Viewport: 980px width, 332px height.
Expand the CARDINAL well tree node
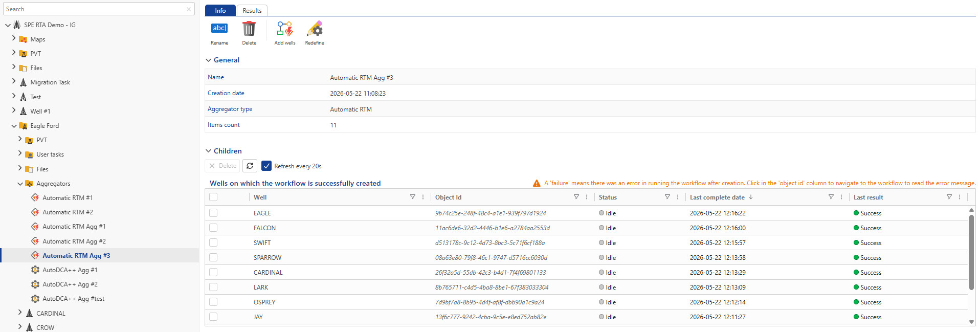[x=20, y=312]
